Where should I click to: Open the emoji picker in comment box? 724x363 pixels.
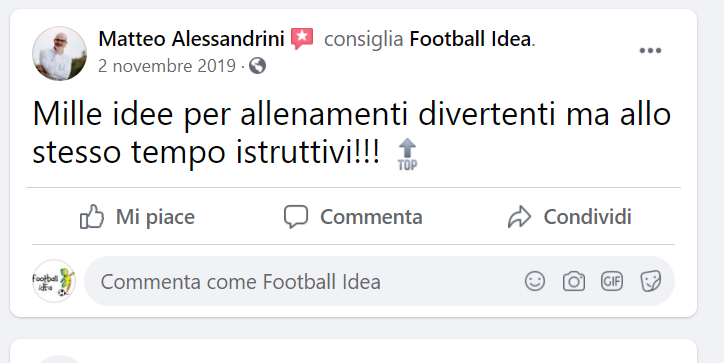(535, 281)
